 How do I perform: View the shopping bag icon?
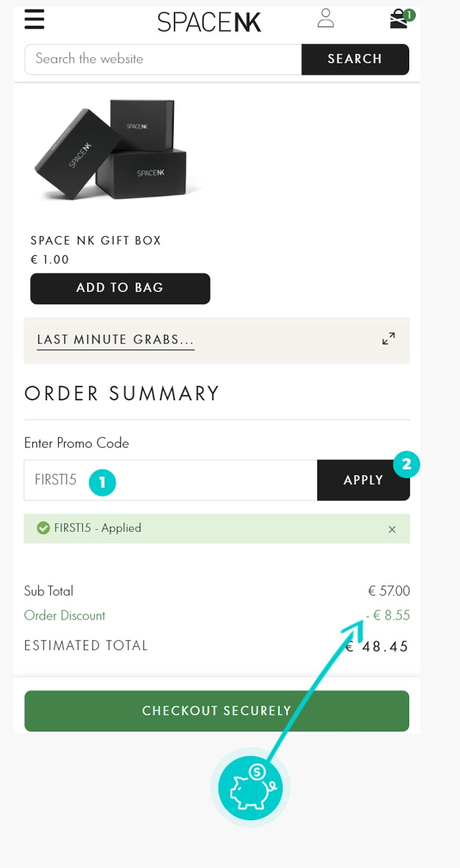tap(399, 19)
